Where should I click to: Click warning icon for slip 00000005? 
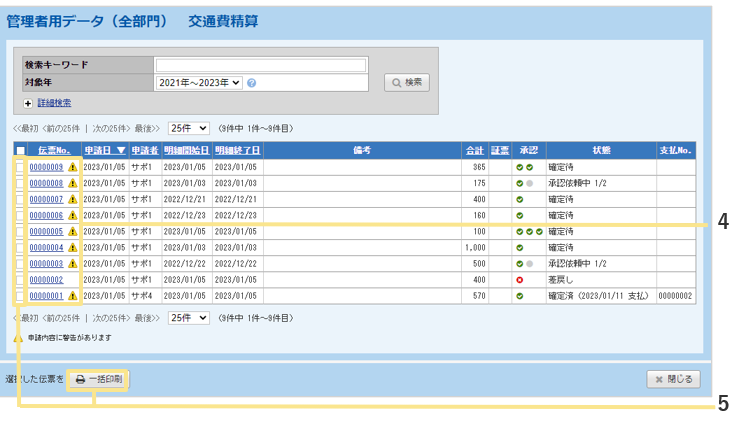click(x=72, y=232)
